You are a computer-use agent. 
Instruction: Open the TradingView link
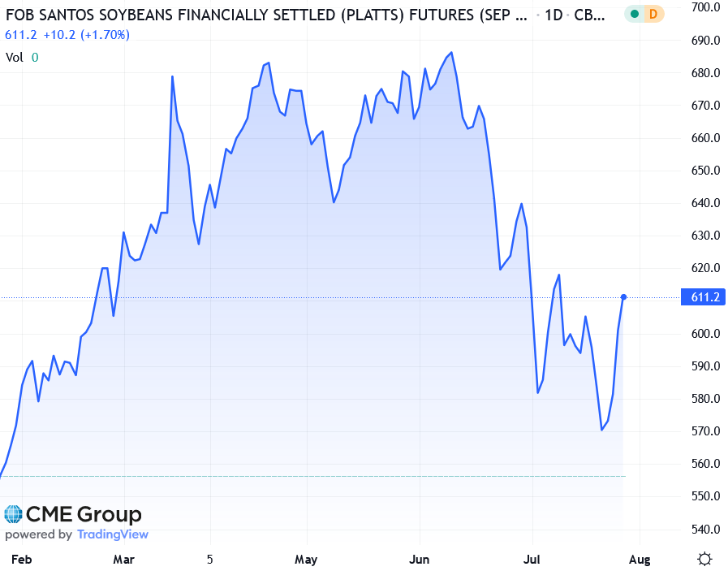coord(112,534)
